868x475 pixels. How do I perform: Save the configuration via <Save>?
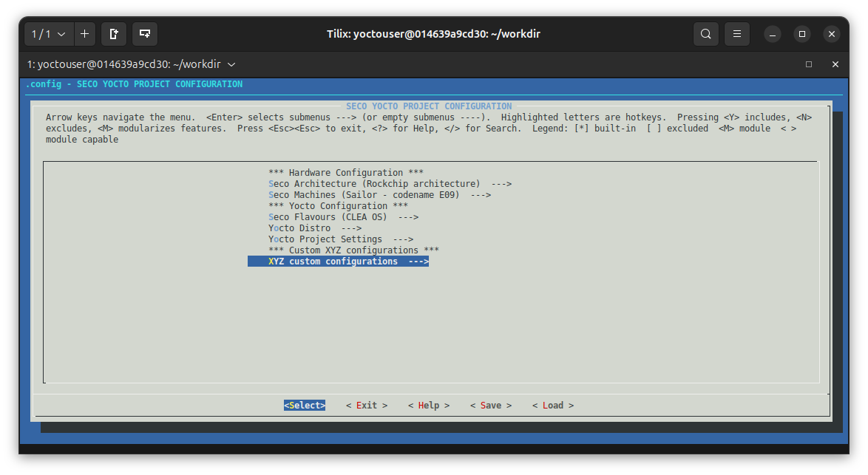click(x=491, y=405)
